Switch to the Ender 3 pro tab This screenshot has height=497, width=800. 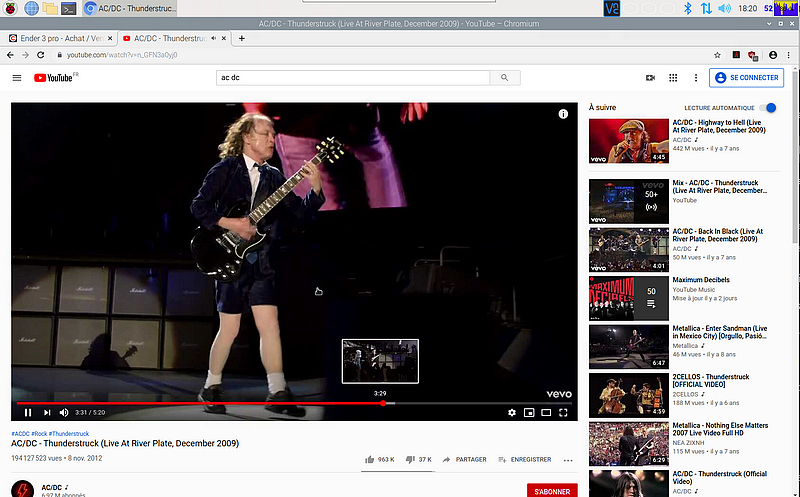[59, 38]
